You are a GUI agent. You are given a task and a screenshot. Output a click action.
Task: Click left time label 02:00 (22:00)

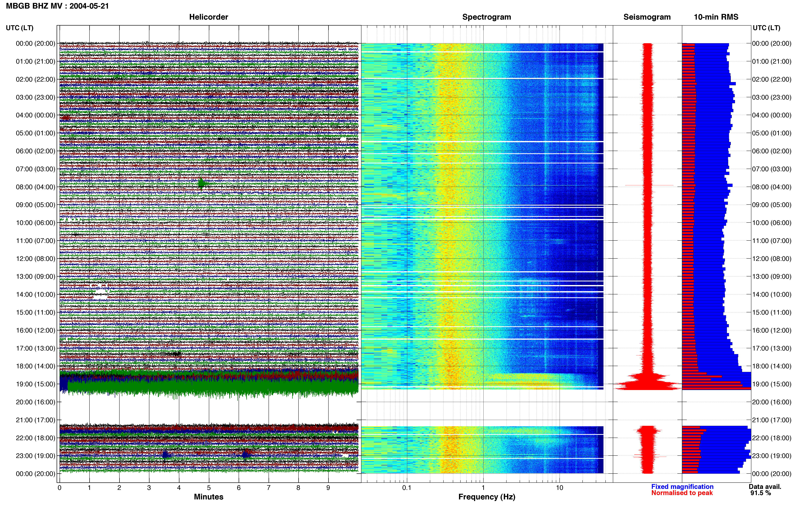(36, 79)
